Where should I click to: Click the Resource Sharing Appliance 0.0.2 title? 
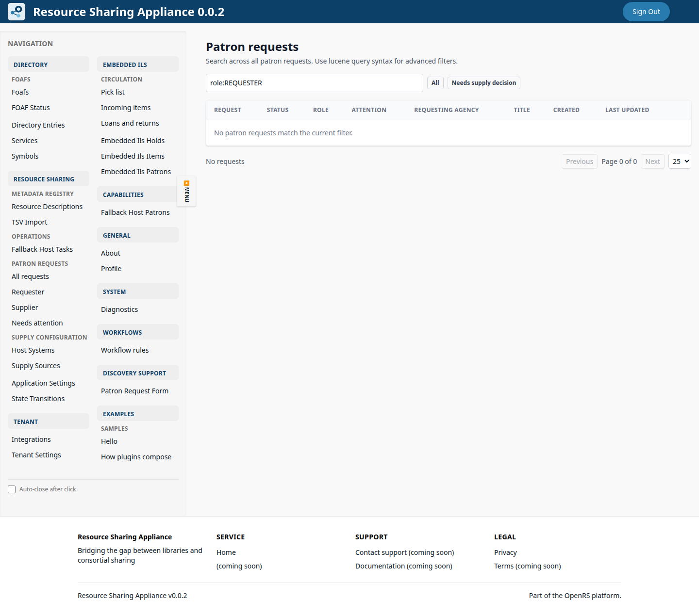129,12
